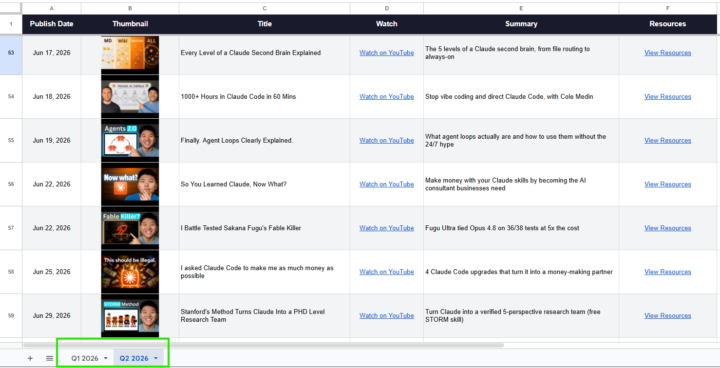This screenshot has width=720, height=368.
Task: Open Watch on YouTube for Agent Loops video
Action: [387, 141]
